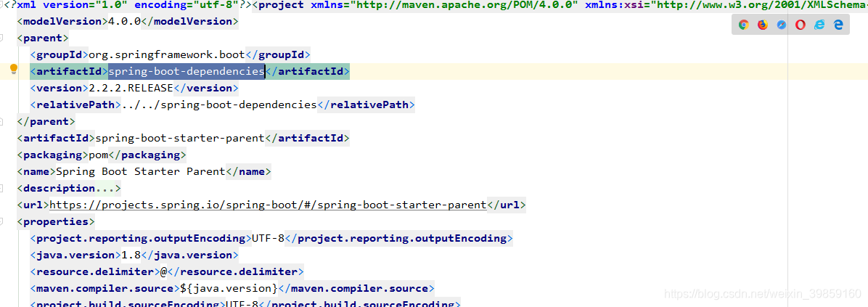The image size is (868, 307).
Task: Click the 2.2.2.RELEASE version value
Action: 131,88
